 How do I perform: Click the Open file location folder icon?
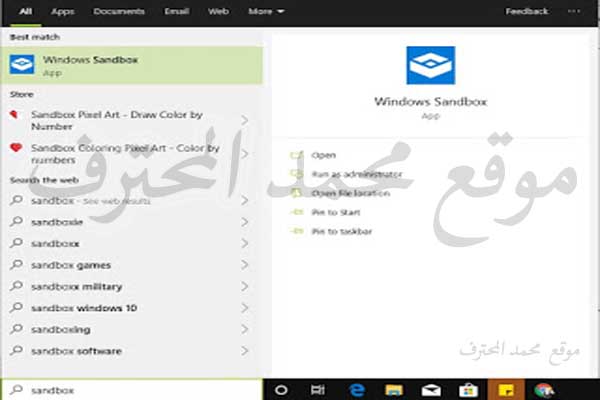pyautogui.click(x=297, y=193)
